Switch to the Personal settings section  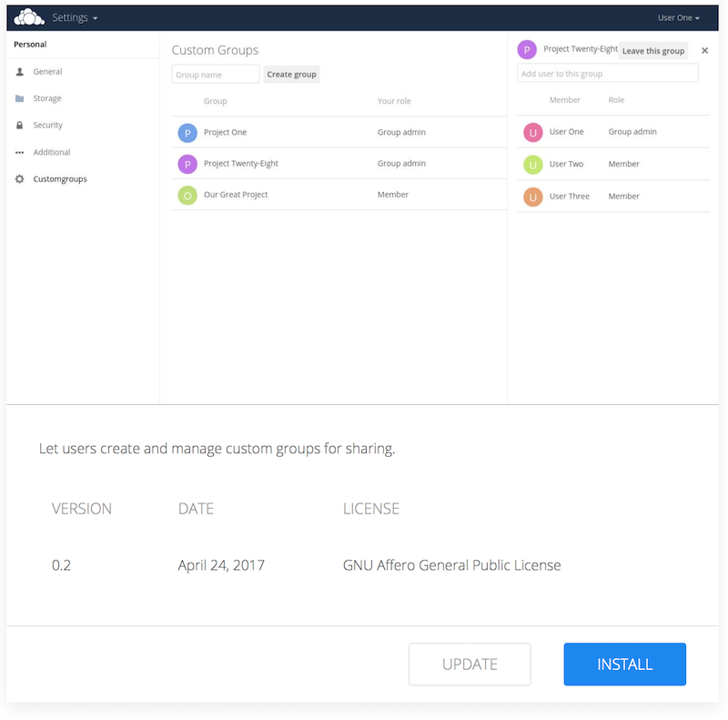click(30, 44)
